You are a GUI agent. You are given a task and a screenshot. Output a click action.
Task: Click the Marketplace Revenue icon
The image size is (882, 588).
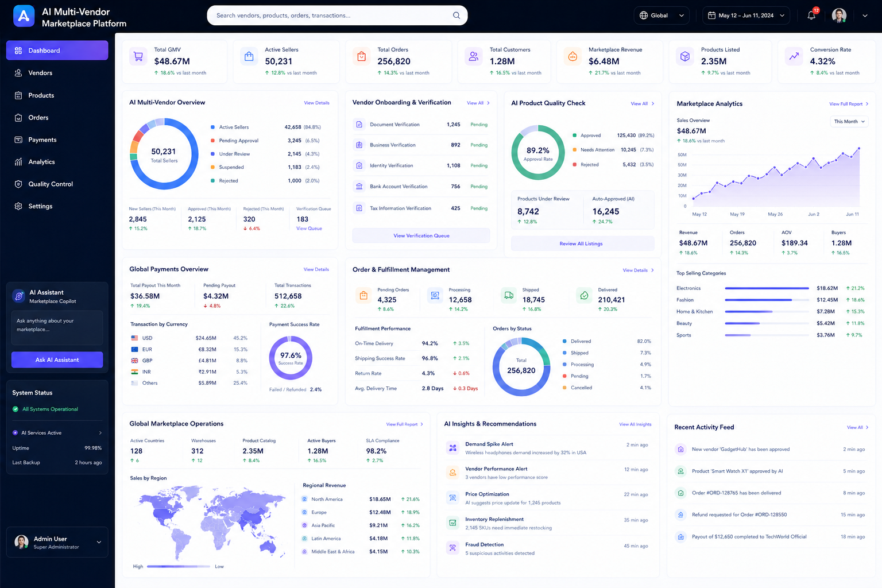572,56
